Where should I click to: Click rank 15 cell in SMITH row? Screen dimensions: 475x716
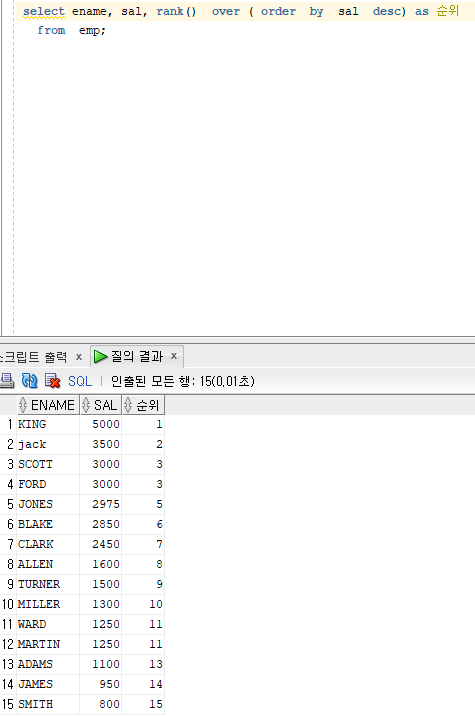(143, 705)
